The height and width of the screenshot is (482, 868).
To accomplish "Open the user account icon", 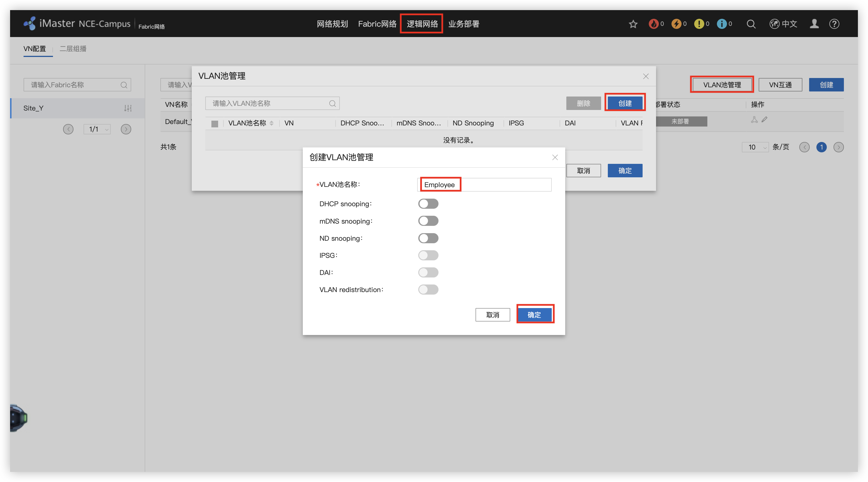I will coord(814,24).
